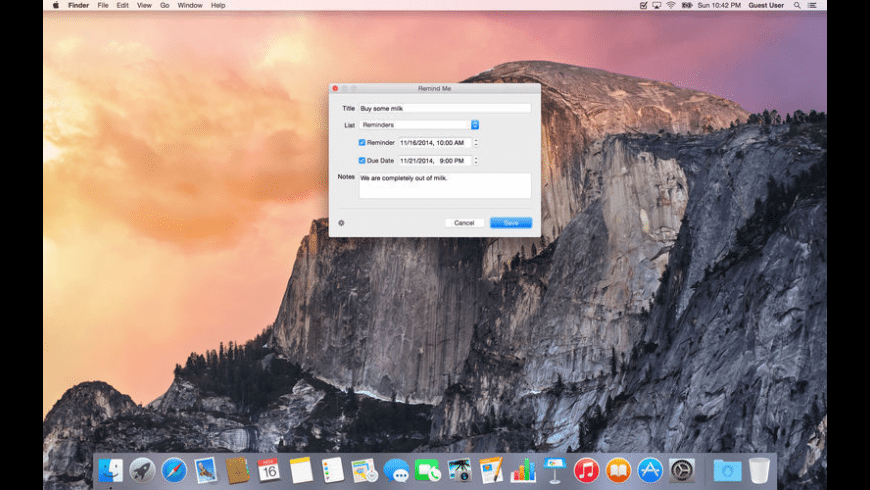Click the Reminder date stepper arrows
Image resolution: width=870 pixels, height=490 pixels.
pos(476,143)
